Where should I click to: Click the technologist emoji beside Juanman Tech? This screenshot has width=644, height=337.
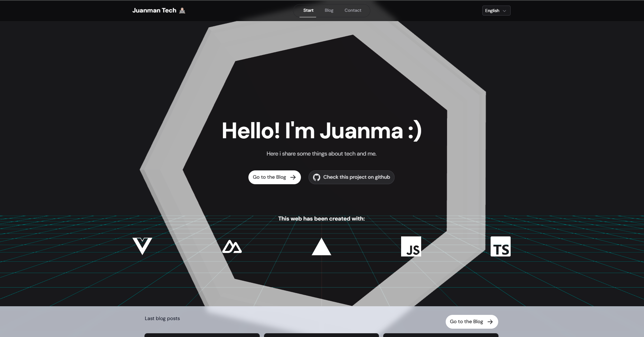182,10
